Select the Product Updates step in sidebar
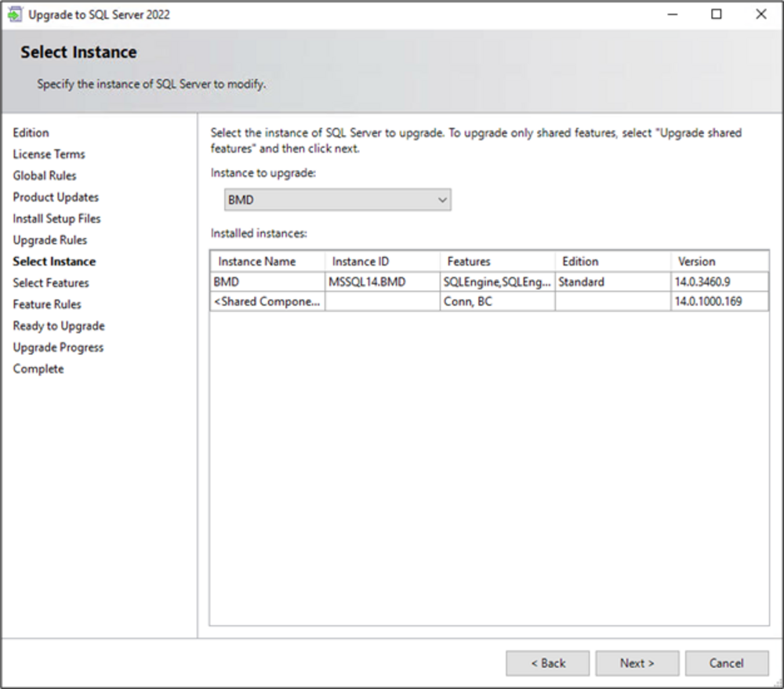784x689 pixels. click(56, 198)
